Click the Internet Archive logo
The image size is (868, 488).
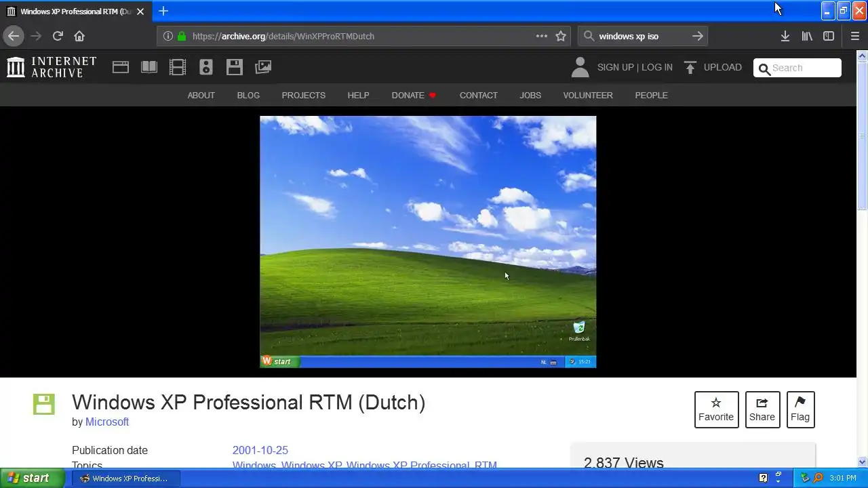[52, 67]
